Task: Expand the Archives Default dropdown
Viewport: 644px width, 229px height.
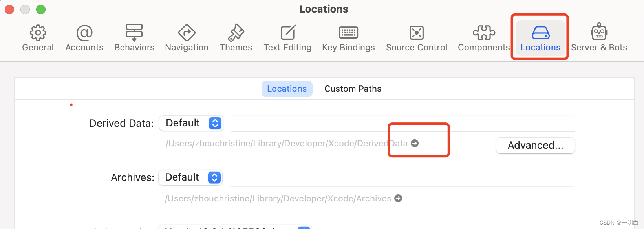Action: click(x=190, y=177)
